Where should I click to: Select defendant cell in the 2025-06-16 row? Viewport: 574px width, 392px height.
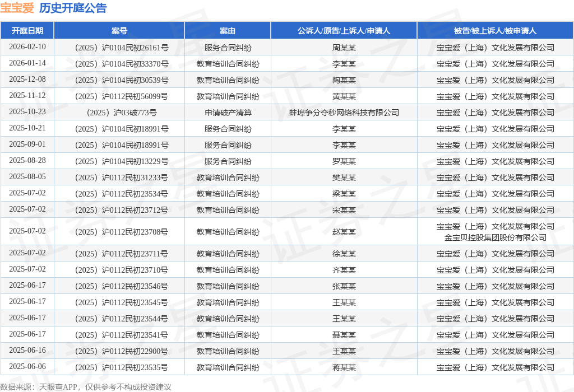point(496,351)
